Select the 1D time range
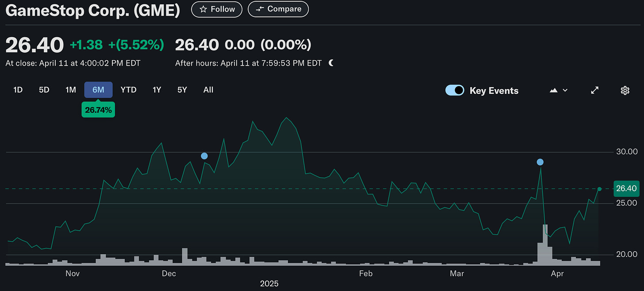The width and height of the screenshot is (644, 291). [18, 90]
